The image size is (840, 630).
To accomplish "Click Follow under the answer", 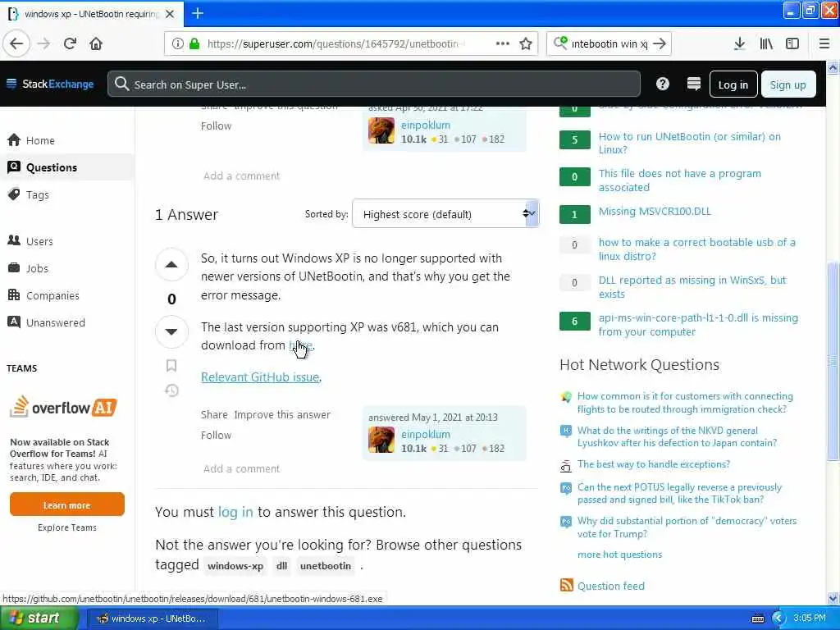I will tap(216, 435).
